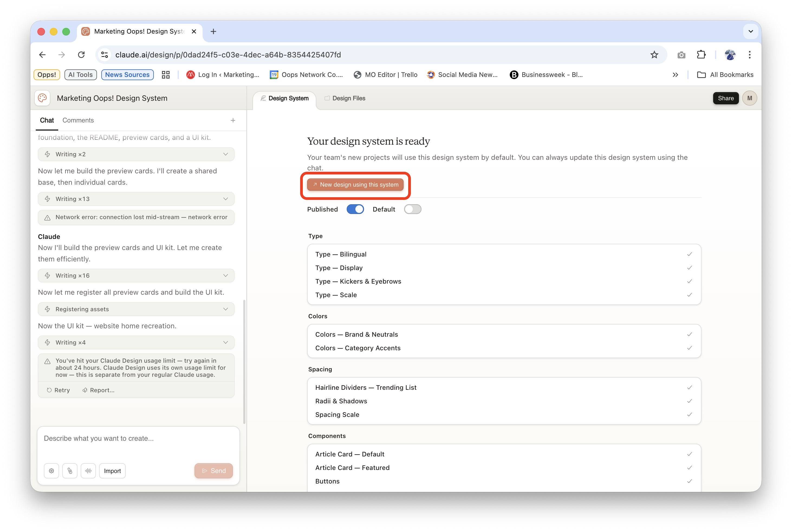Open the browser extensions puzzle icon

[701, 55]
